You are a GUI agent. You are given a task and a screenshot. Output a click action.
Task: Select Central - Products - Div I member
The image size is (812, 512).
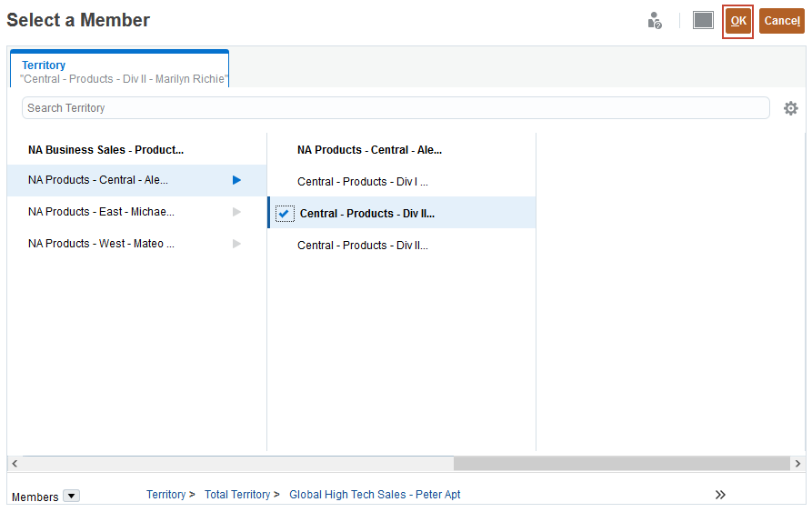[x=362, y=182]
